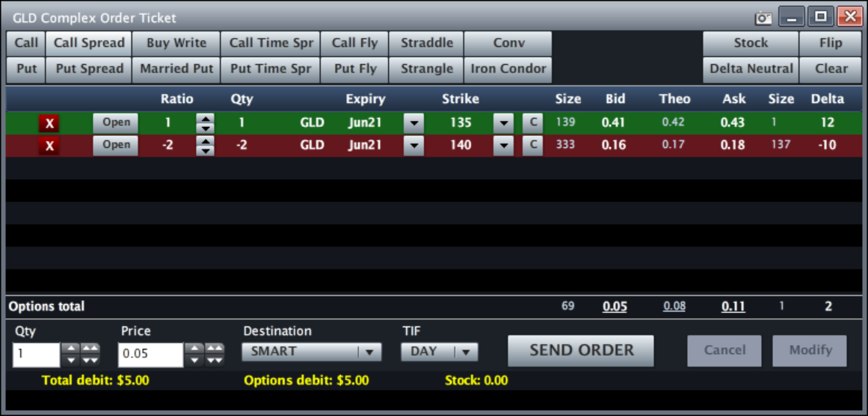
Task: Click the Options total theo 0.08
Action: 674,306
